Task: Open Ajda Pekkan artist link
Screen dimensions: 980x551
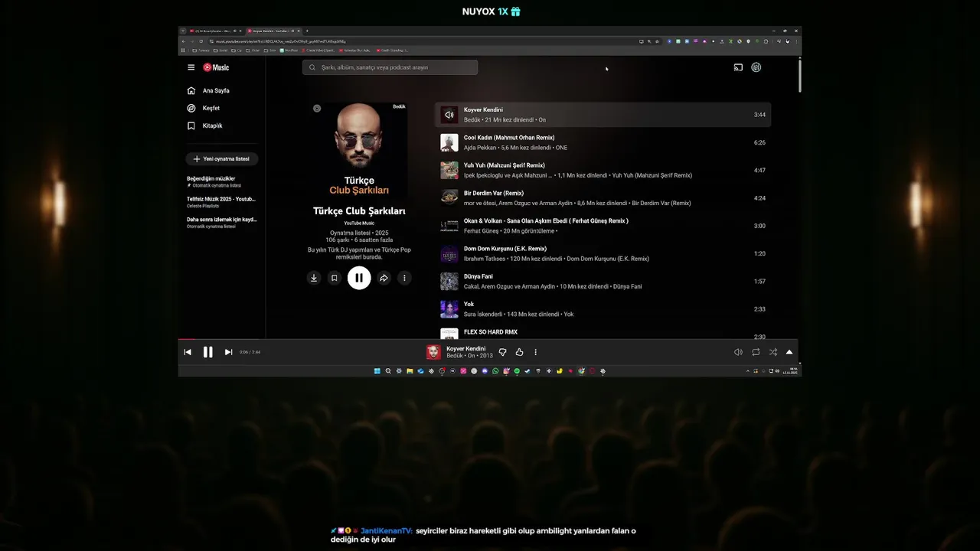Action: [480, 148]
